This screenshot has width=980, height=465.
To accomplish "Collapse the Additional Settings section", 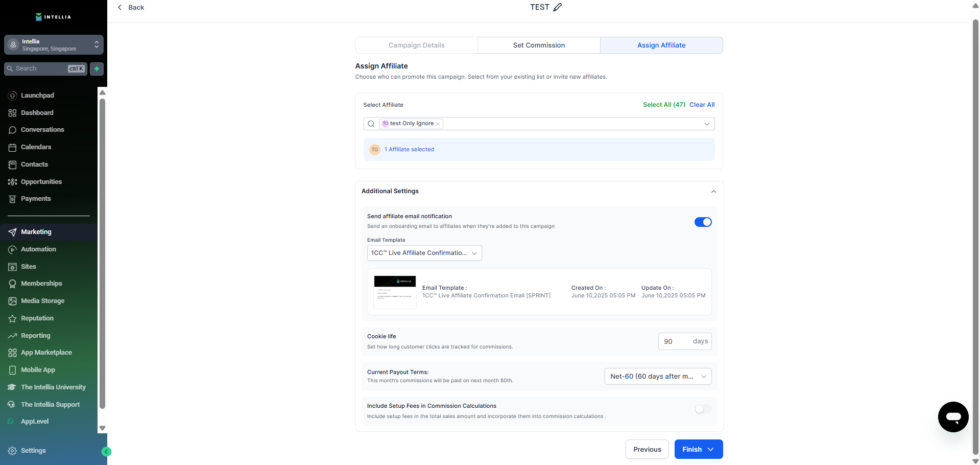I will pyautogui.click(x=713, y=192).
